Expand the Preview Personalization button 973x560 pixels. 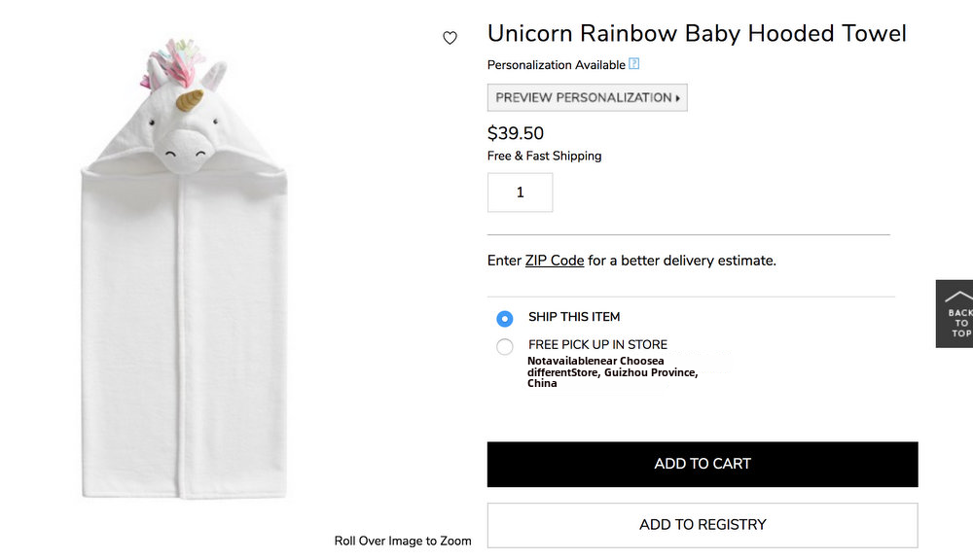coord(587,97)
